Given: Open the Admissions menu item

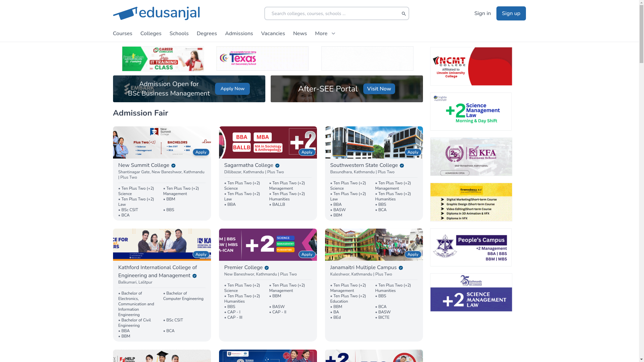Looking at the screenshot, I should pyautogui.click(x=239, y=34).
